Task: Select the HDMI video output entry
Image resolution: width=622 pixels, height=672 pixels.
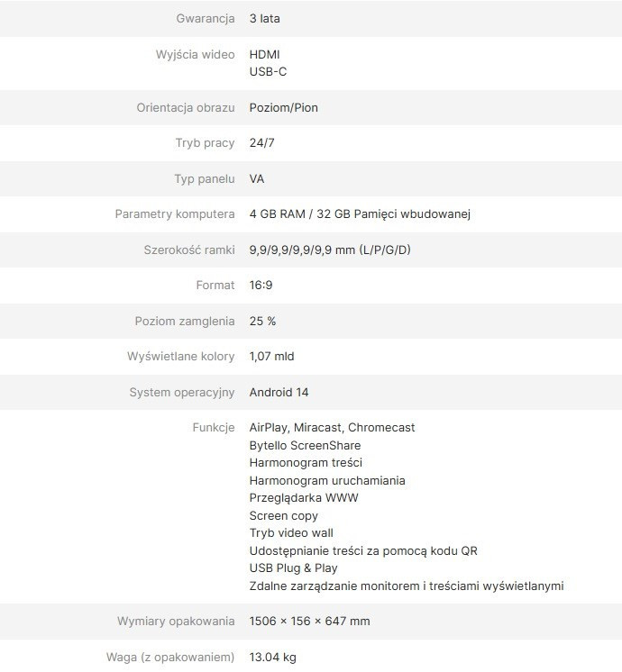Action: pos(265,54)
